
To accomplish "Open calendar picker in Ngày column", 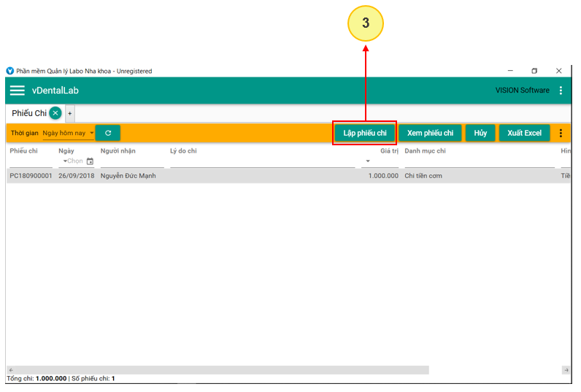I will point(91,161).
